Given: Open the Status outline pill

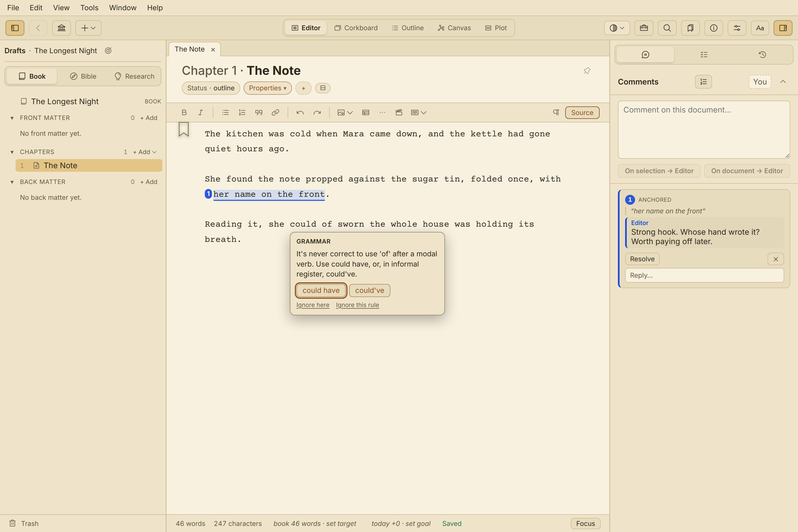Looking at the screenshot, I should pos(211,88).
